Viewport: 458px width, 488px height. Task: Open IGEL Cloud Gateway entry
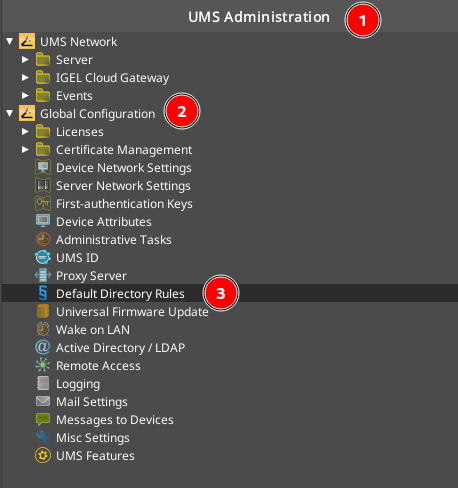[112, 78]
